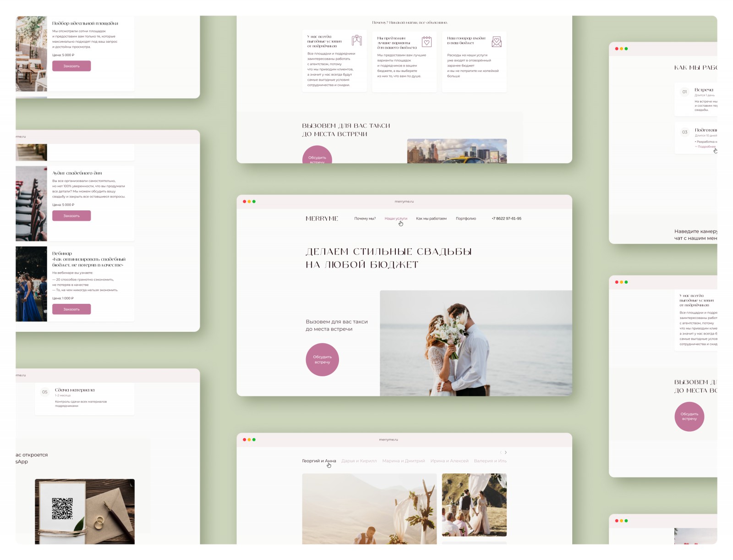The height and width of the screenshot is (560, 733).
Task: Open the small portfolio photo of the wedding ceremony
Action: click(x=474, y=505)
